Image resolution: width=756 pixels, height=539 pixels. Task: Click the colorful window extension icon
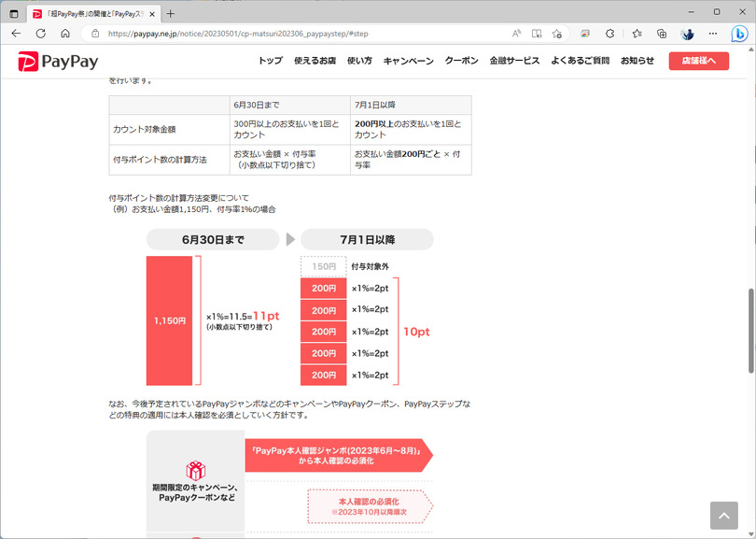(x=585, y=34)
